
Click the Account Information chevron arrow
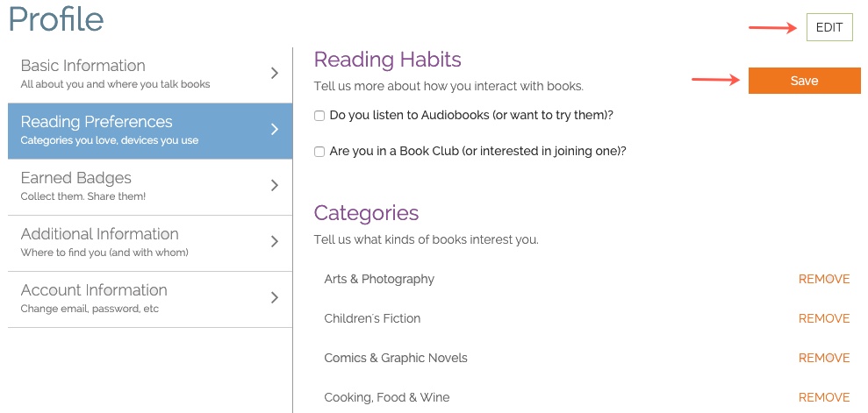275,298
